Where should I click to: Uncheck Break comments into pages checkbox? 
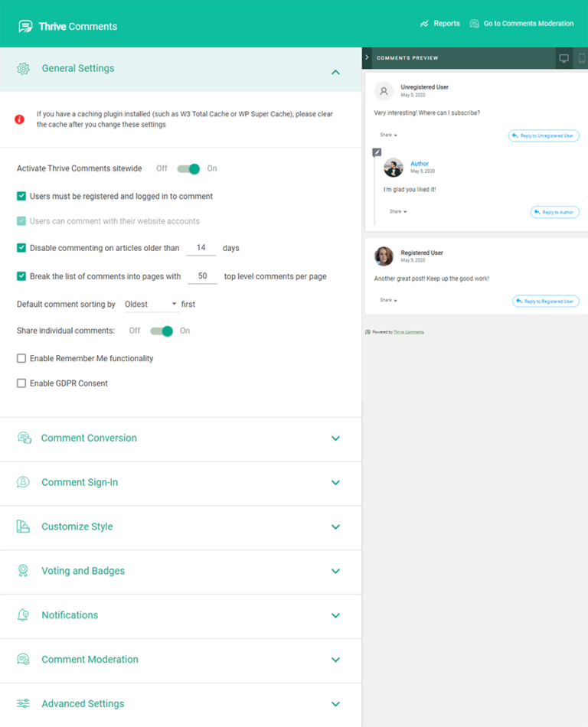coord(21,276)
